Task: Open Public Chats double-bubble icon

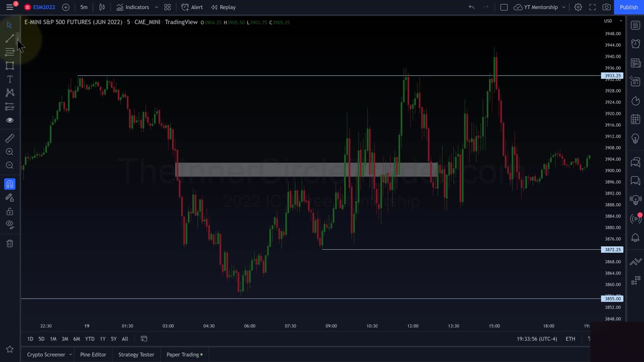Action: (635, 162)
